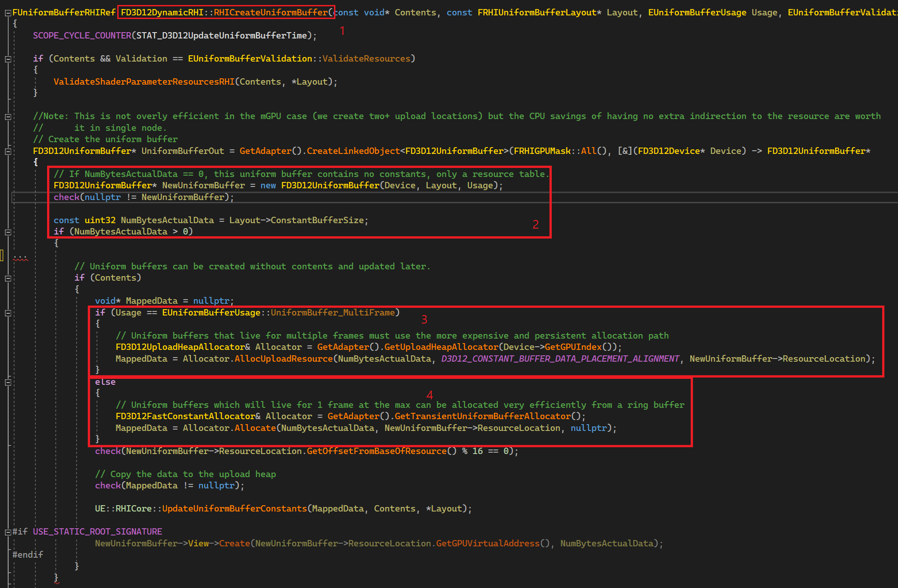This screenshot has width=898, height=588.
Task: Collapse the UniformBuffer_MultiFrame if block
Action: coord(8,313)
